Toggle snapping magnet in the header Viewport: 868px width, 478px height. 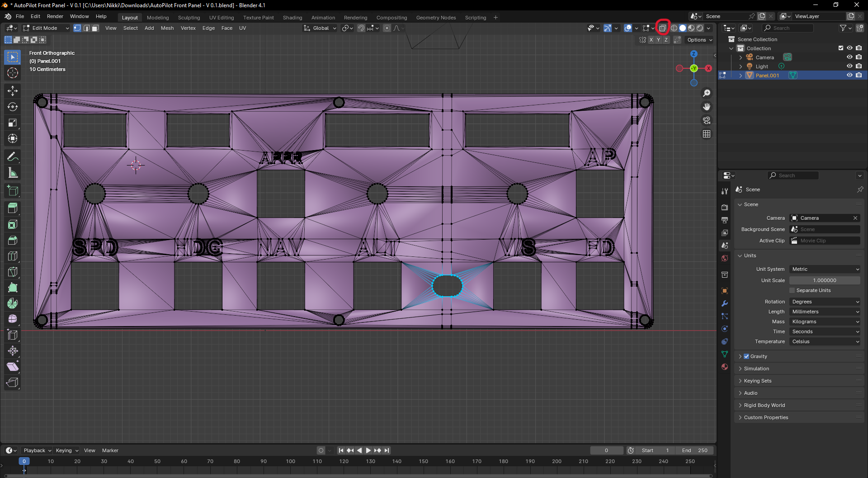pyautogui.click(x=361, y=28)
